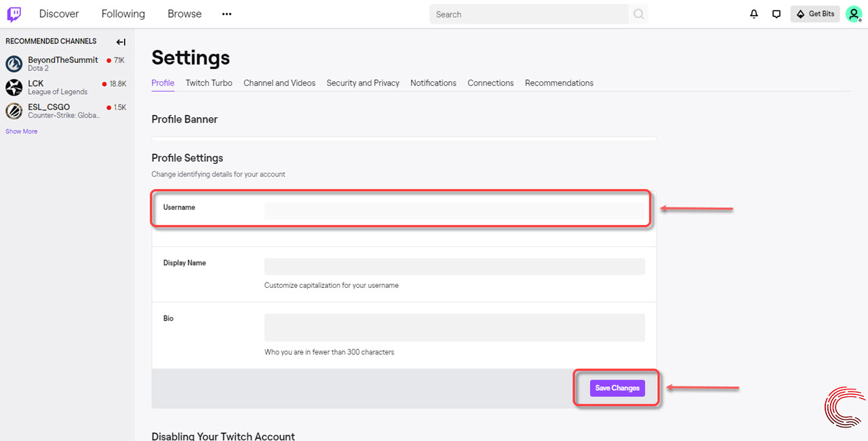
Task: Click the Bio text field
Action: point(454,328)
